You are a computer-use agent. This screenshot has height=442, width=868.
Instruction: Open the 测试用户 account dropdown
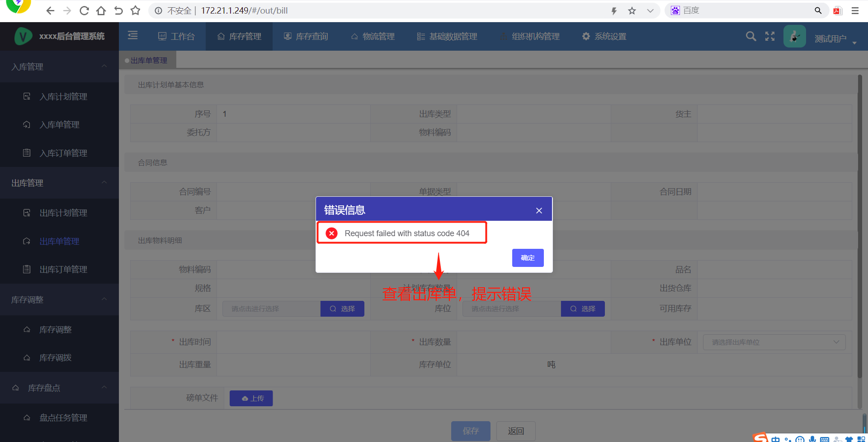(x=836, y=39)
